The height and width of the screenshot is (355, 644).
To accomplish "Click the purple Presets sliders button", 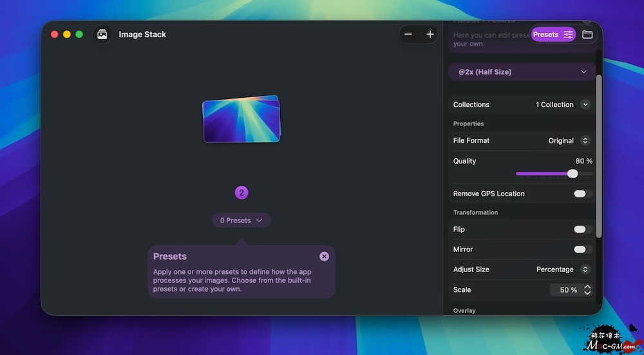I will 553,35.
